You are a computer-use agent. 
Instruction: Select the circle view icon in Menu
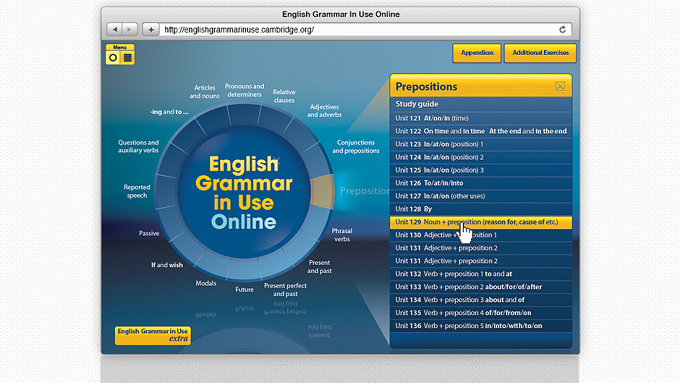[x=113, y=58]
